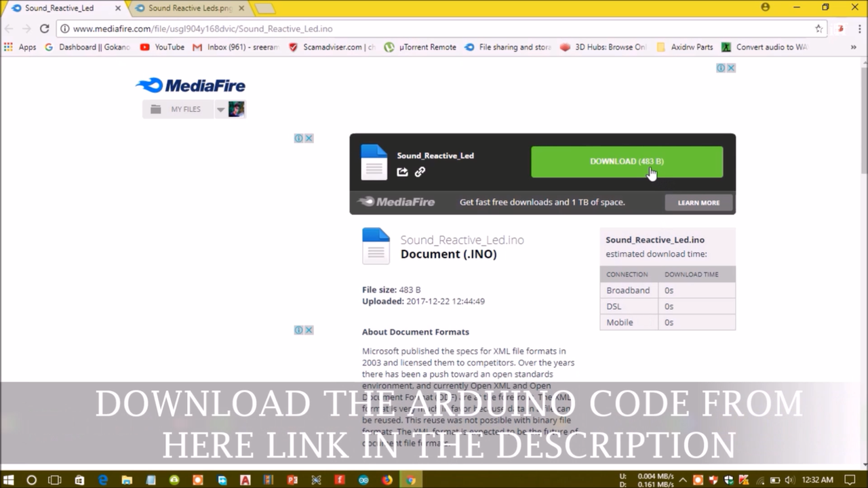
Task: Click the Mobile row in download time table
Action: click(x=667, y=323)
